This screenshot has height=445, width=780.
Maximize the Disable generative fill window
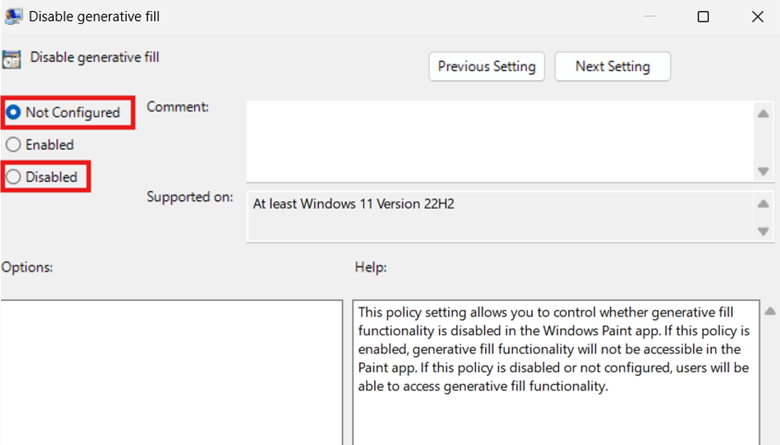tap(703, 17)
